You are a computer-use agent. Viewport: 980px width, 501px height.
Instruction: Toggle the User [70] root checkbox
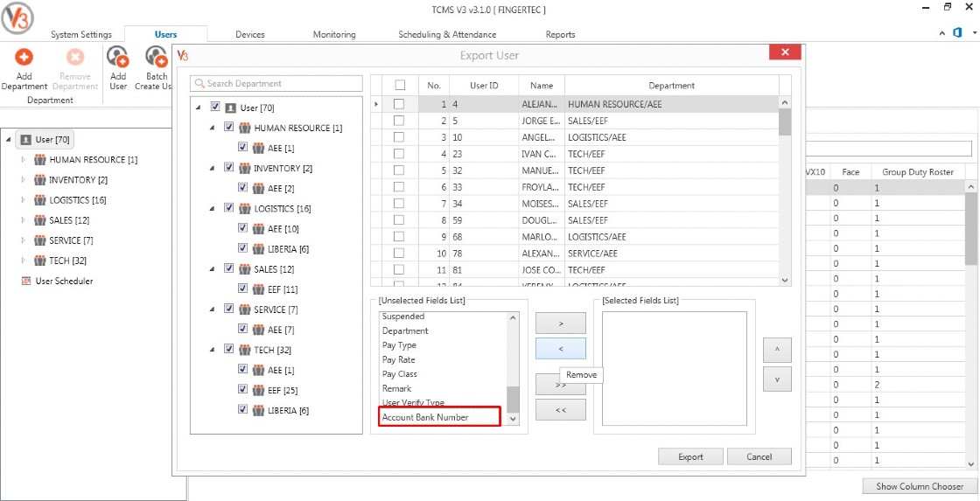[x=215, y=108]
